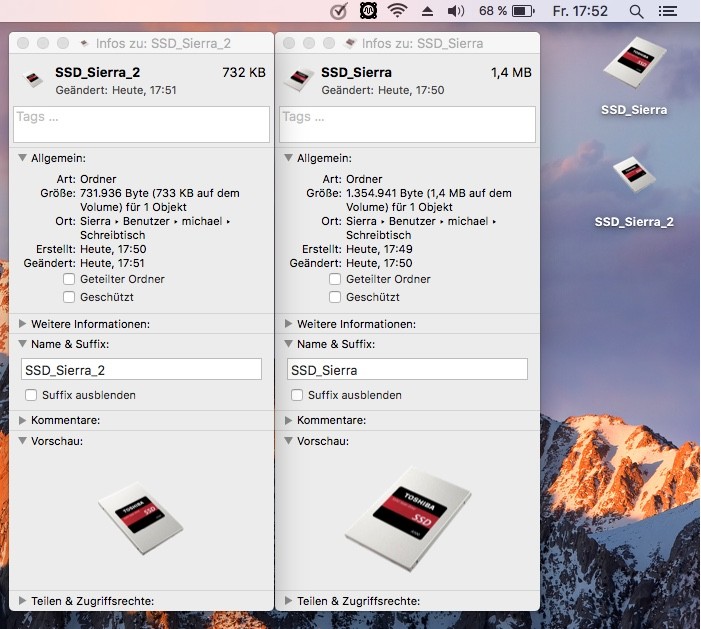Click the large SSD preview image in SSD_Sierra
The image size is (701, 629).
(406, 520)
